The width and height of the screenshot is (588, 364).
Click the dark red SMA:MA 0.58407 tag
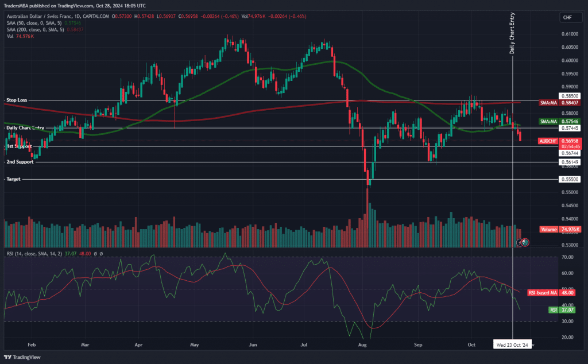560,102
